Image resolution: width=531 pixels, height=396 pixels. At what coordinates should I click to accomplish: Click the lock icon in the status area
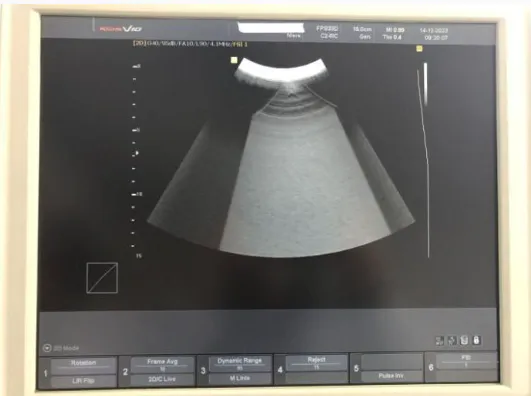[476, 340]
